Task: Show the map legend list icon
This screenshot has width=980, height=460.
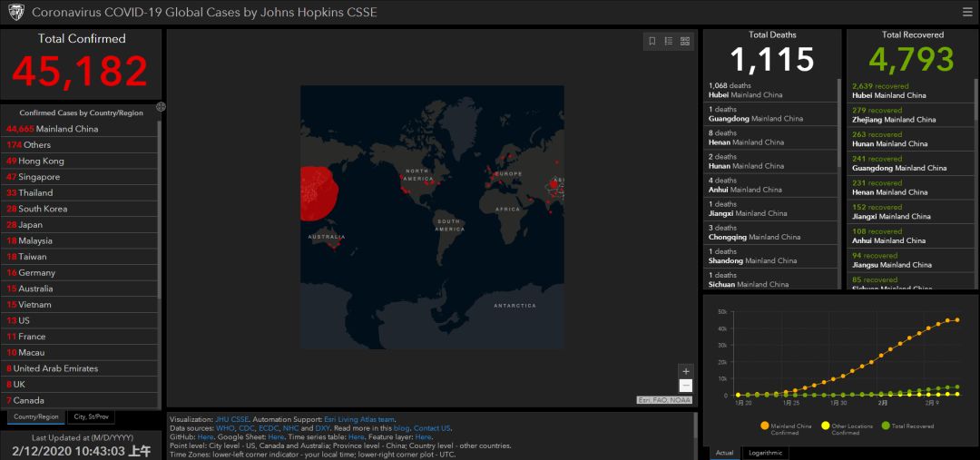Action: (668, 41)
